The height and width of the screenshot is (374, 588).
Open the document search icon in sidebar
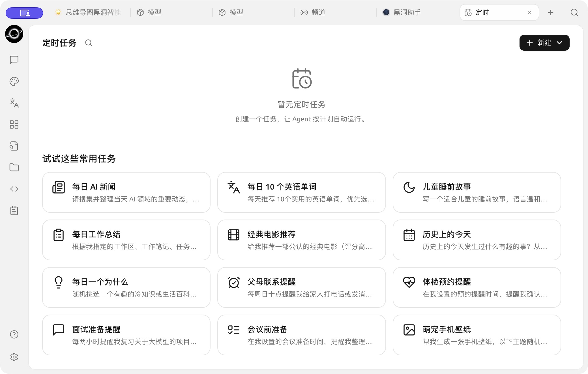coord(14,146)
